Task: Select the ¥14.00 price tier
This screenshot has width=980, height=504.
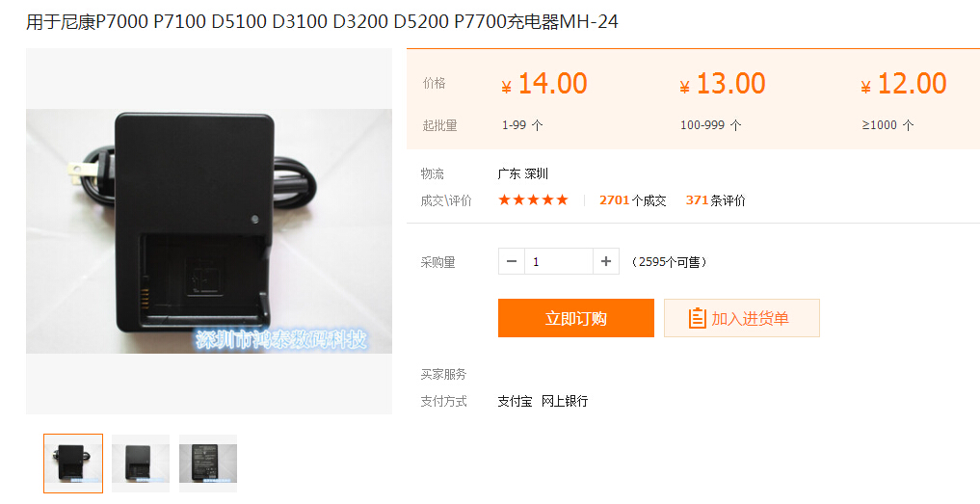Action: 544,84
